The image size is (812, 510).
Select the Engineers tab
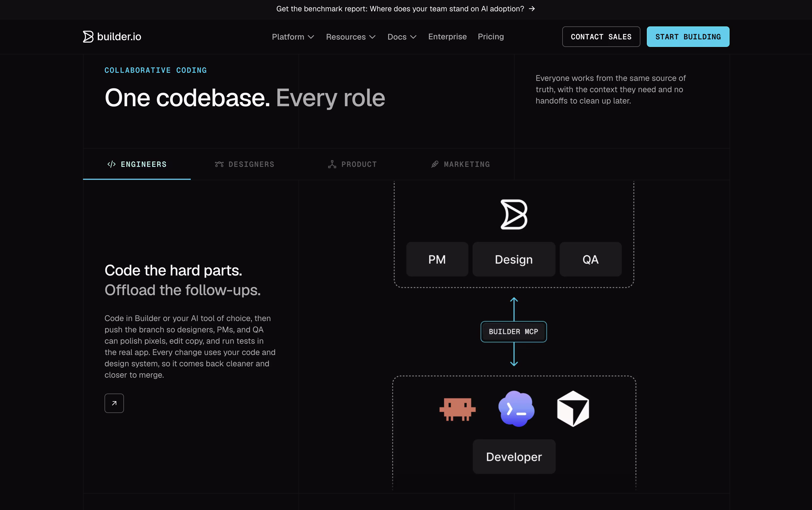coord(137,164)
